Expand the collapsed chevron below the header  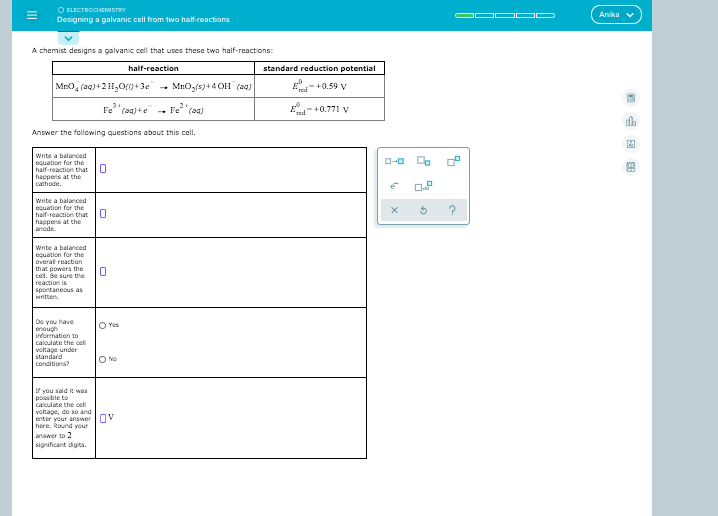68,38
